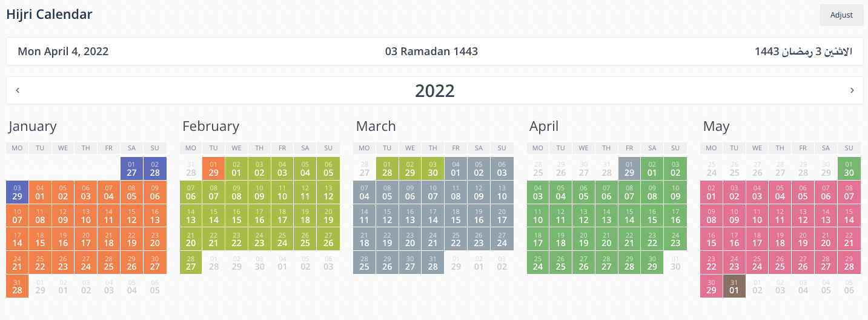The image size is (868, 320).
Task: Select February 28 in the February grid
Action: coord(191,262)
